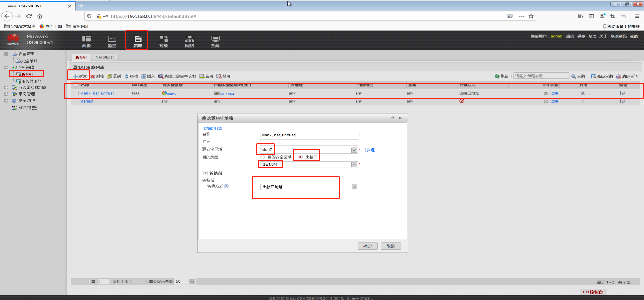This screenshot has width=644, height=300.
Task: Focus the 请输入策略名称 search box
Action: pyautogui.click(x=541, y=76)
